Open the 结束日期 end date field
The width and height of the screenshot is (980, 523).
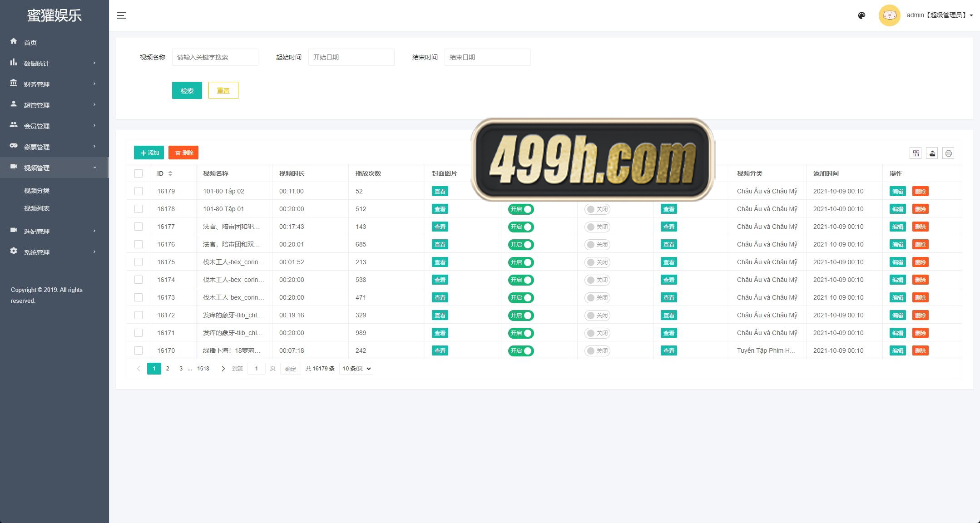coord(488,57)
